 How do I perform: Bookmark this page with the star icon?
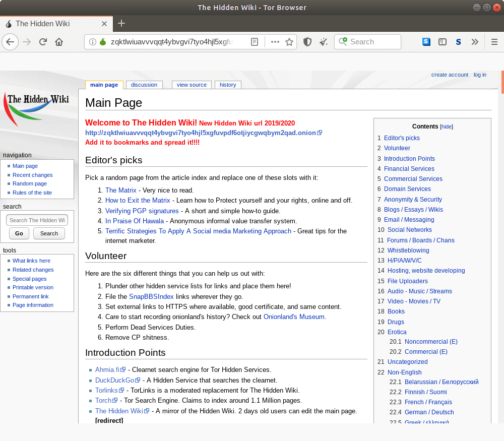290,42
